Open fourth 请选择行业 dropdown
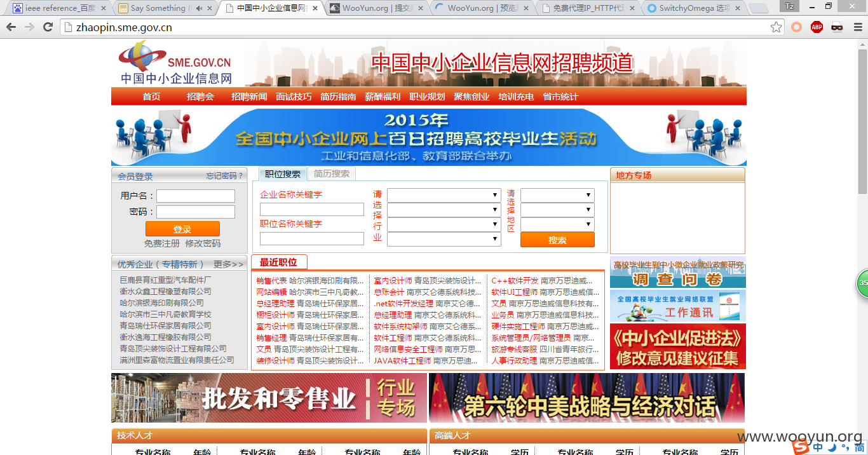Screen dimensions: 868x455 click(x=444, y=239)
